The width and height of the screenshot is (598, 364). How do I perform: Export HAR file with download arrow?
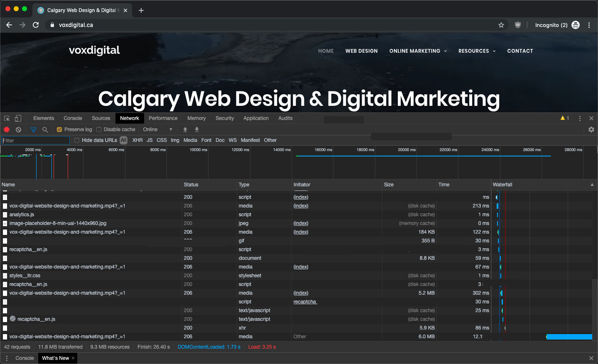tap(197, 129)
